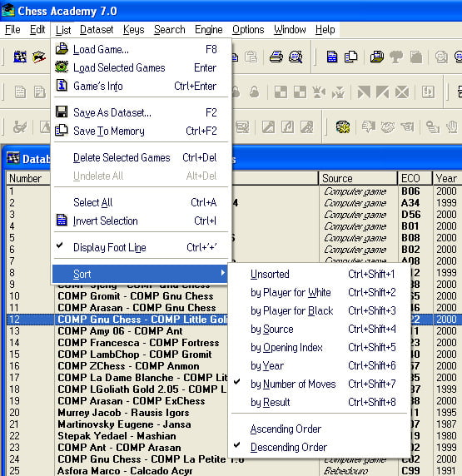Open the Options menu

pyautogui.click(x=248, y=30)
